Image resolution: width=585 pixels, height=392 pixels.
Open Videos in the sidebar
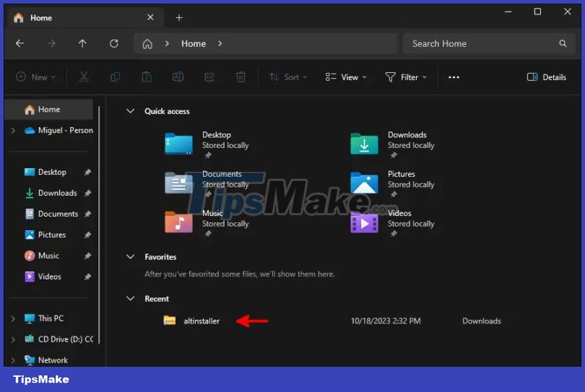[43, 276]
